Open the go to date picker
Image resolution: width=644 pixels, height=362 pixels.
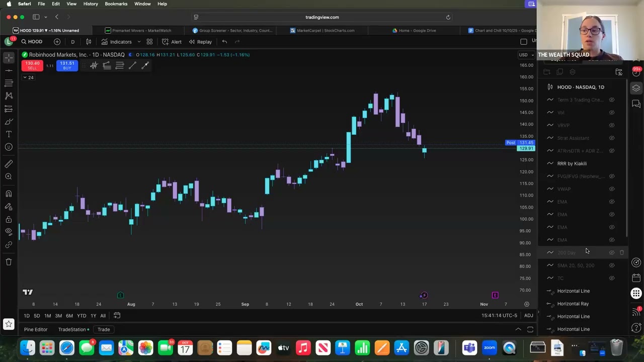[117, 316]
